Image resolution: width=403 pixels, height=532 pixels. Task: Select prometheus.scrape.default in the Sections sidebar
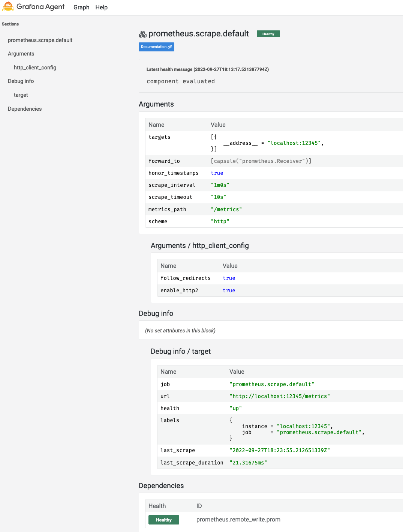coord(40,40)
